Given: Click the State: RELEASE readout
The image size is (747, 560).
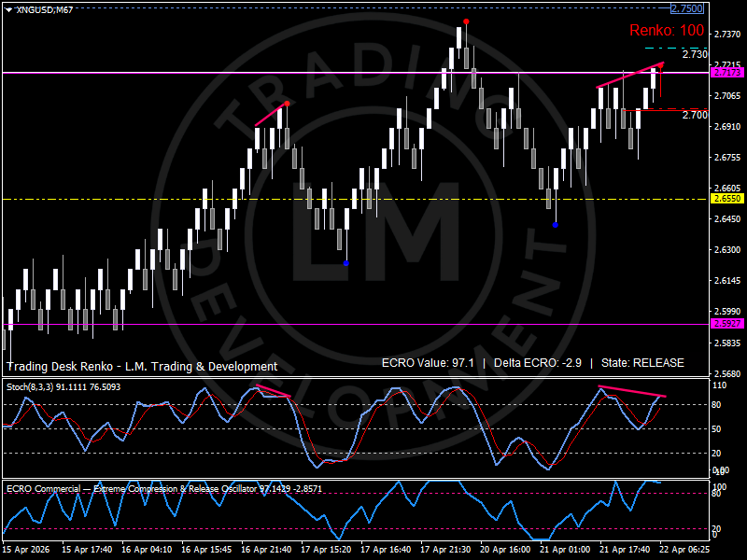Looking at the screenshot, I should (642, 363).
